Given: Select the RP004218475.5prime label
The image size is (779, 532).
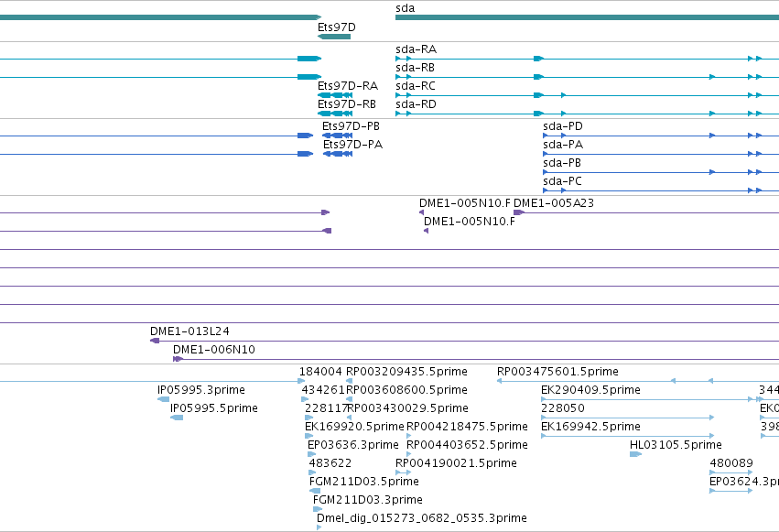Looking at the screenshot, I should (x=467, y=427).
